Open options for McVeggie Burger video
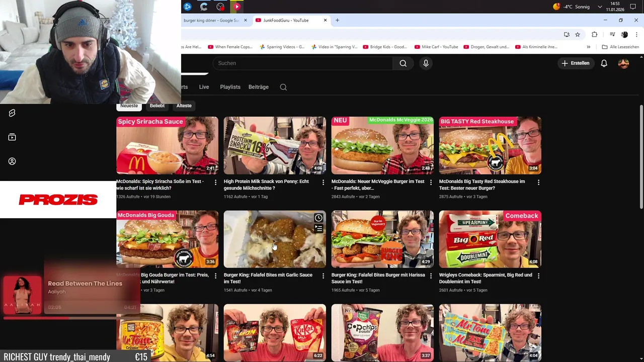The image size is (644, 362). pyautogui.click(x=431, y=183)
